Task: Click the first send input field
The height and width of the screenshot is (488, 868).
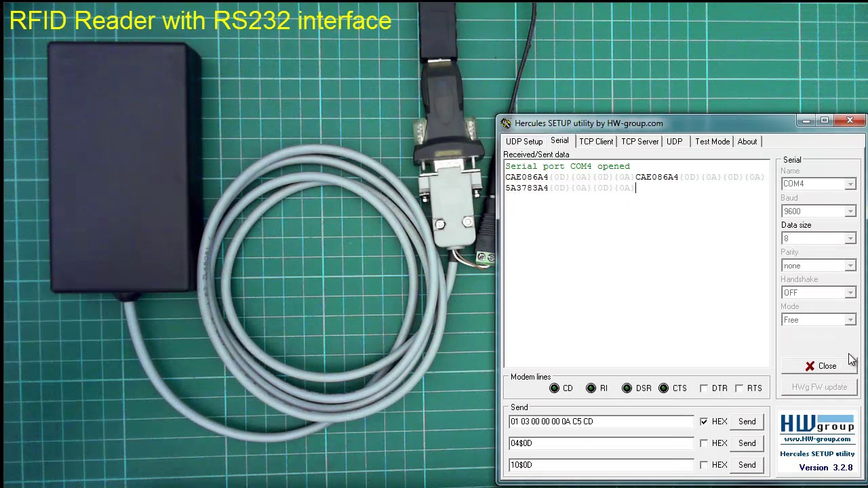Action: (x=601, y=422)
